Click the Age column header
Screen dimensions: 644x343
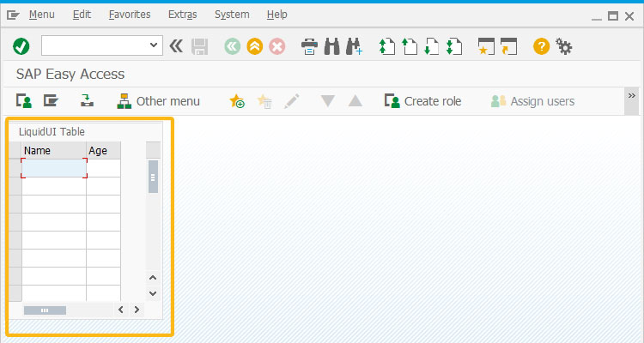[x=104, y=151]
